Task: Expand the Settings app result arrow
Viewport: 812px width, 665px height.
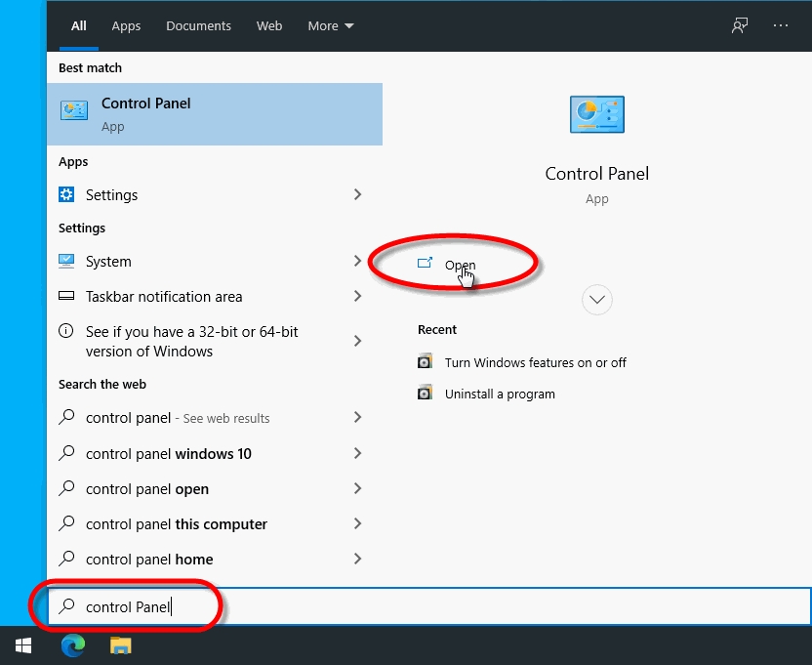Action: tap(357, 194)
